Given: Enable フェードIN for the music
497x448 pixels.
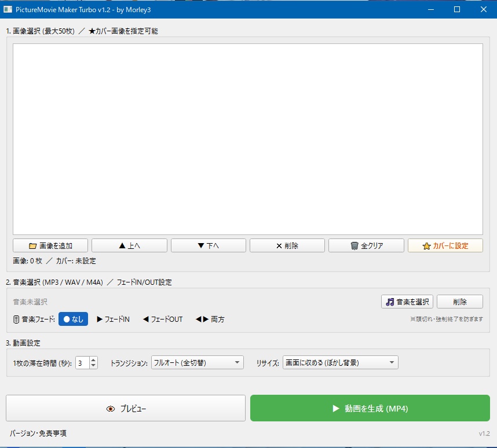Looking at the screenshot, I should (x=111, y=319).
